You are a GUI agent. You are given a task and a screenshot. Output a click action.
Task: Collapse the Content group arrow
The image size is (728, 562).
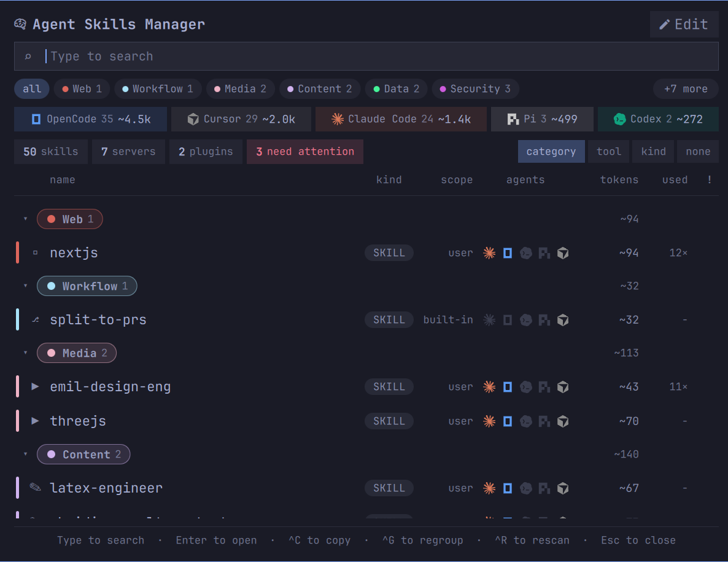tap(26, 454)
